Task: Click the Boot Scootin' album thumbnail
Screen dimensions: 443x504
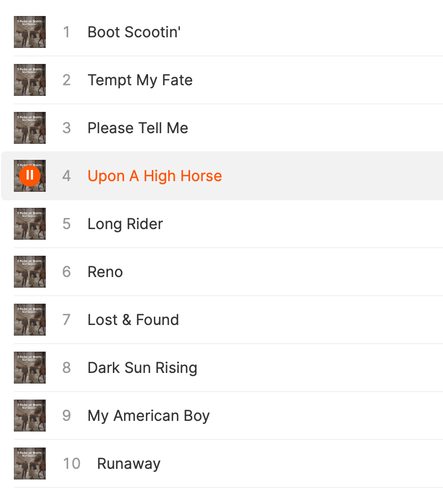Action: coord(30,32)
